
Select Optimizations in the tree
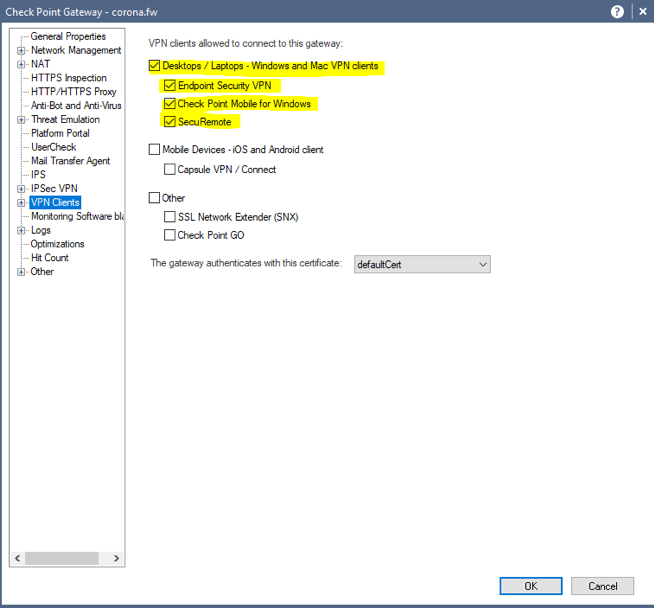[58, 244]
